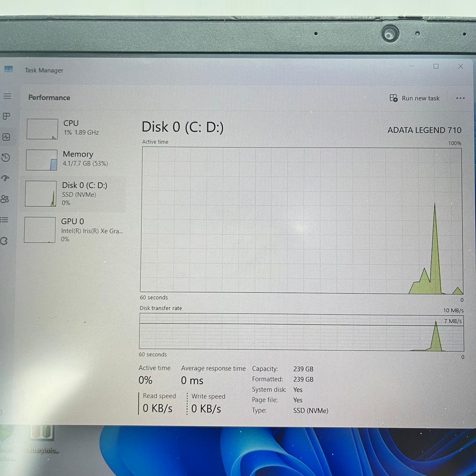Click the Type value SSD (NVMe)
The height and width of the screenshot is (476, 476).
(311, 411)
